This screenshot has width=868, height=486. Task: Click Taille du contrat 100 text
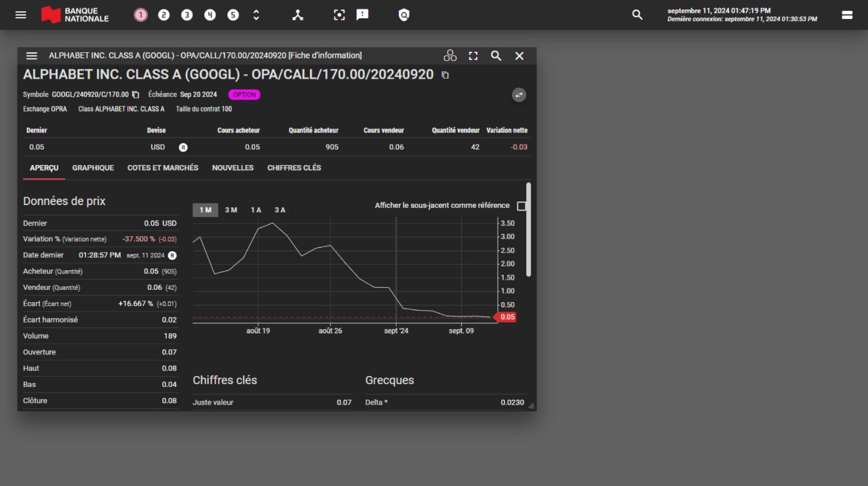tap(203, 109)
